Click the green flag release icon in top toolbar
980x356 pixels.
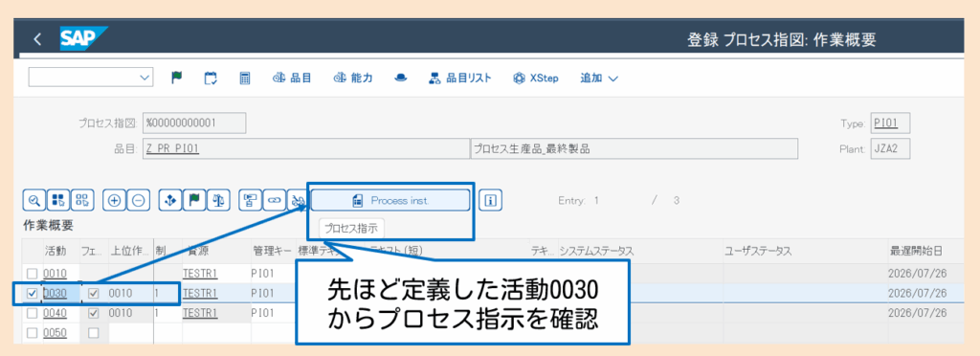point(177,78)
